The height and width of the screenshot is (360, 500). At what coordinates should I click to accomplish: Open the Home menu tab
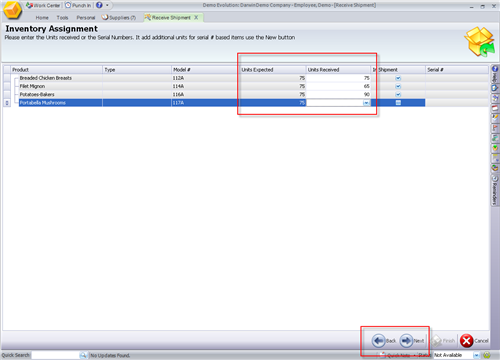[x=42, y=18]
